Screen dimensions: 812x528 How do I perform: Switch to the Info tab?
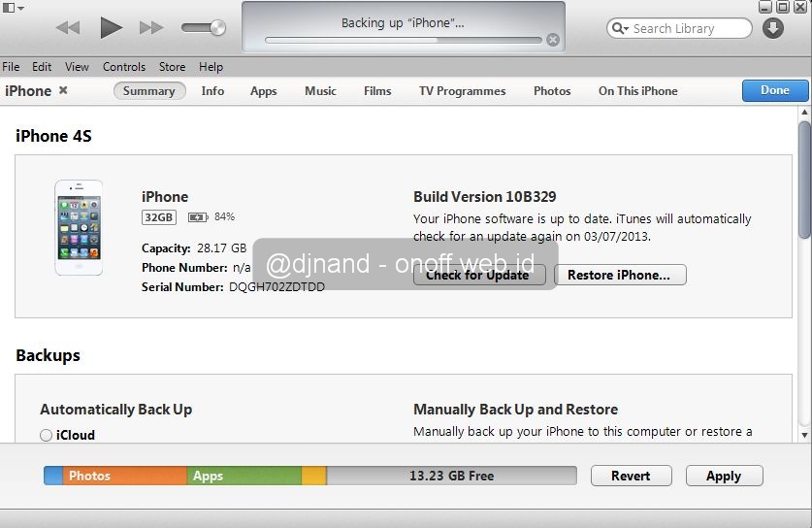(212, 90)
